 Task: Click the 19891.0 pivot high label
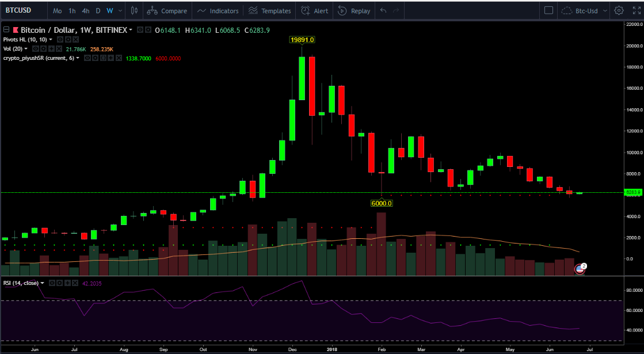(302, 40)
